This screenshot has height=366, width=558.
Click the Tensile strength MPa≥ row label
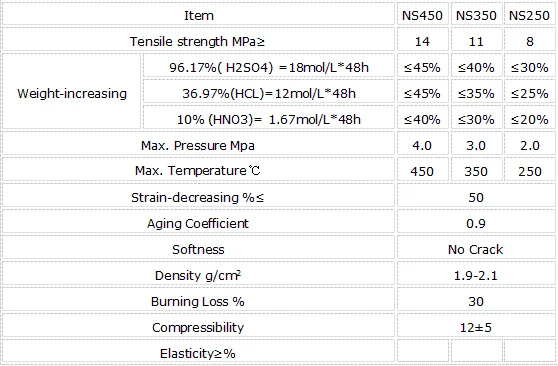(198, 41)
